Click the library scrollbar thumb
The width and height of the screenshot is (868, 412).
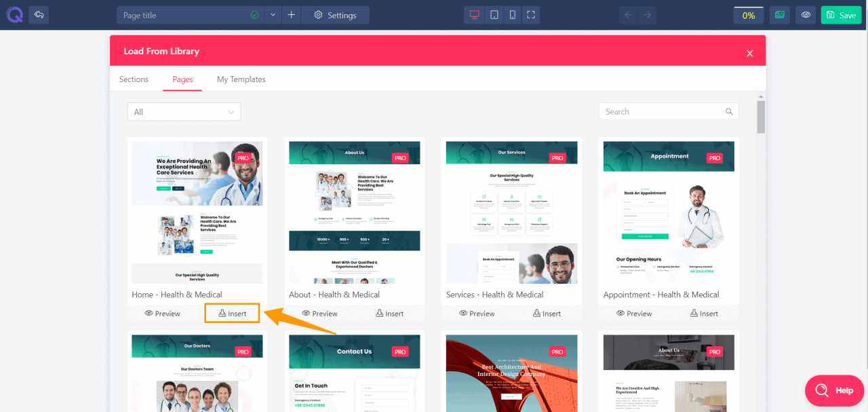(761, 117)
